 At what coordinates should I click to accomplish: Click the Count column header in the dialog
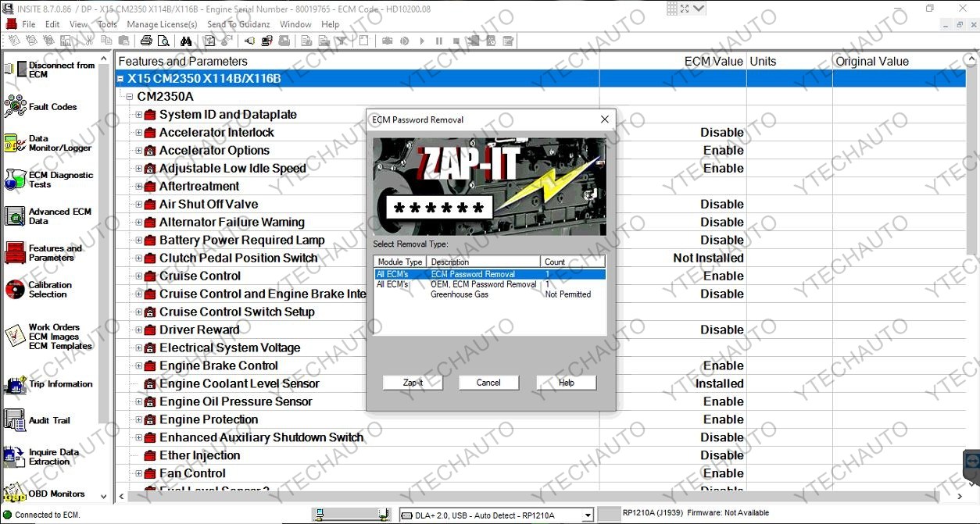(x=573, y=262)
